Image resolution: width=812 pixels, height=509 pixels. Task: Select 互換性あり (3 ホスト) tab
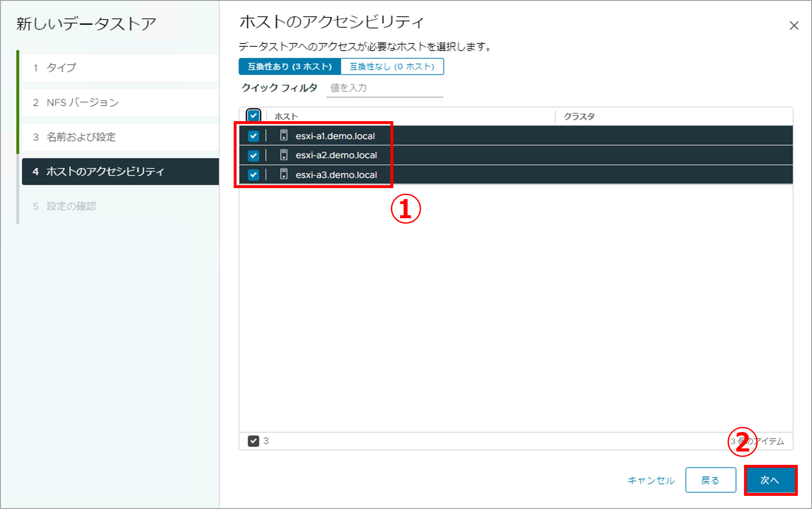[290, 67]
